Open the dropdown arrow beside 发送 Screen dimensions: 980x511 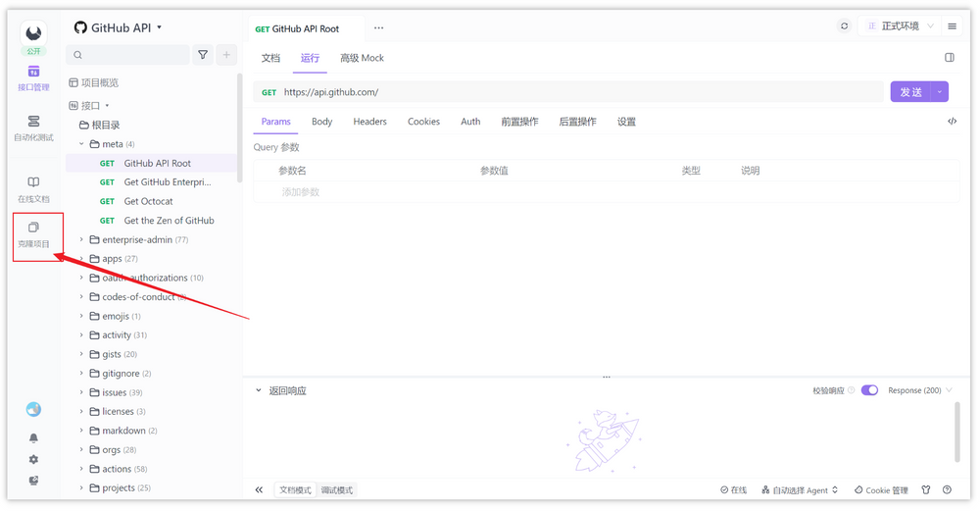pos(940,91)
